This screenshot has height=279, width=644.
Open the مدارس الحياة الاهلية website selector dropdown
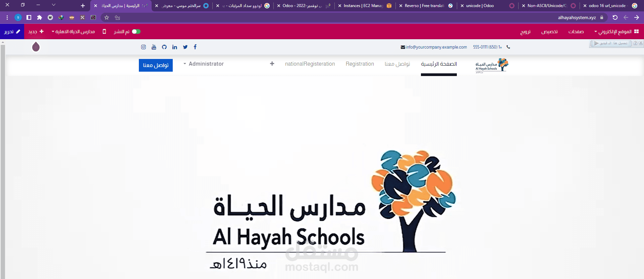click(x=73, y=31)
